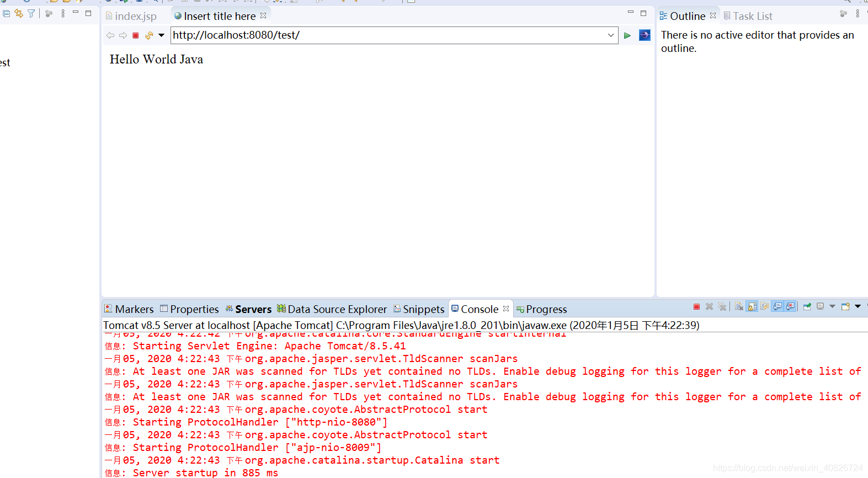Open the Outline view tab
The height and width of the screenshot is (478, 868).
683,16
